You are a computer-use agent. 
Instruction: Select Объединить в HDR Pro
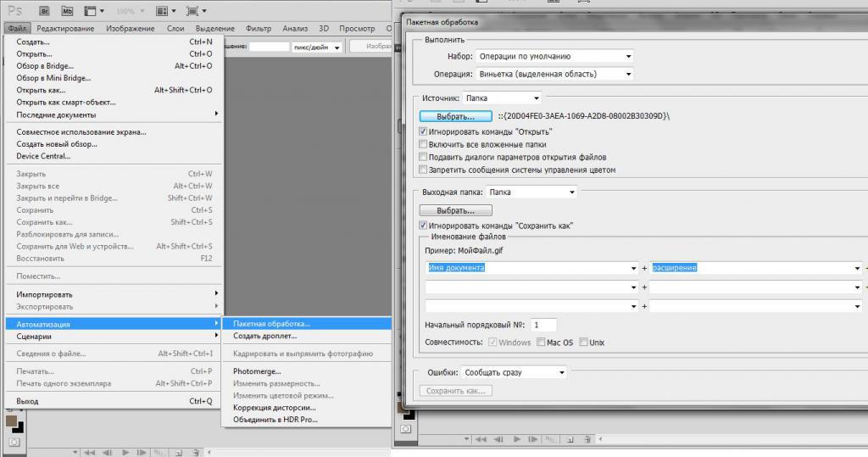point(306,420)
